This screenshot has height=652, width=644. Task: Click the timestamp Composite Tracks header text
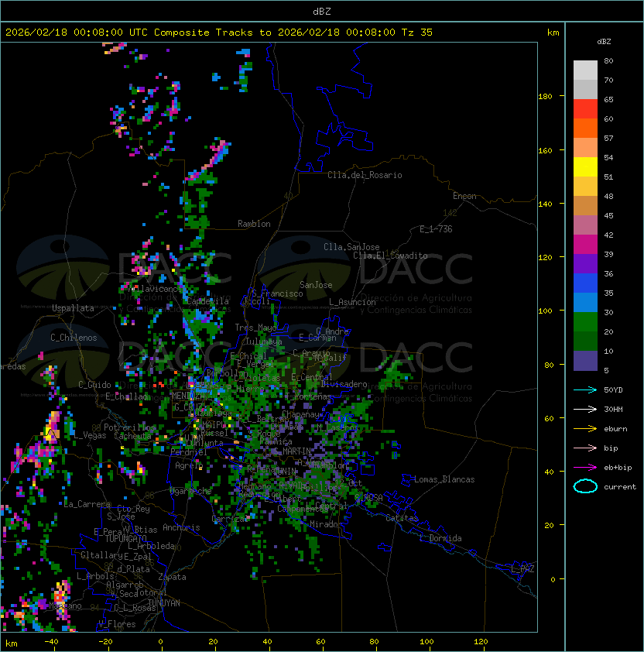click(x=219, y=32)
